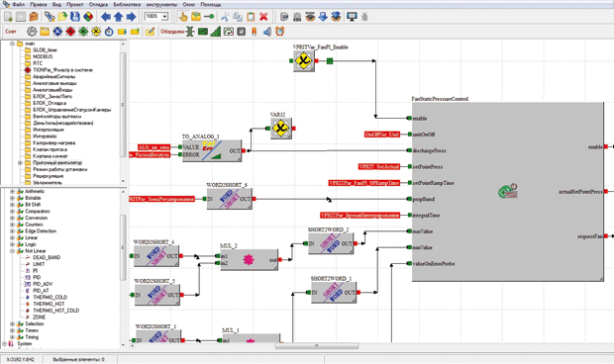Click the blue down arrow download icon
The image size is (614, 364).
[323, 17]
